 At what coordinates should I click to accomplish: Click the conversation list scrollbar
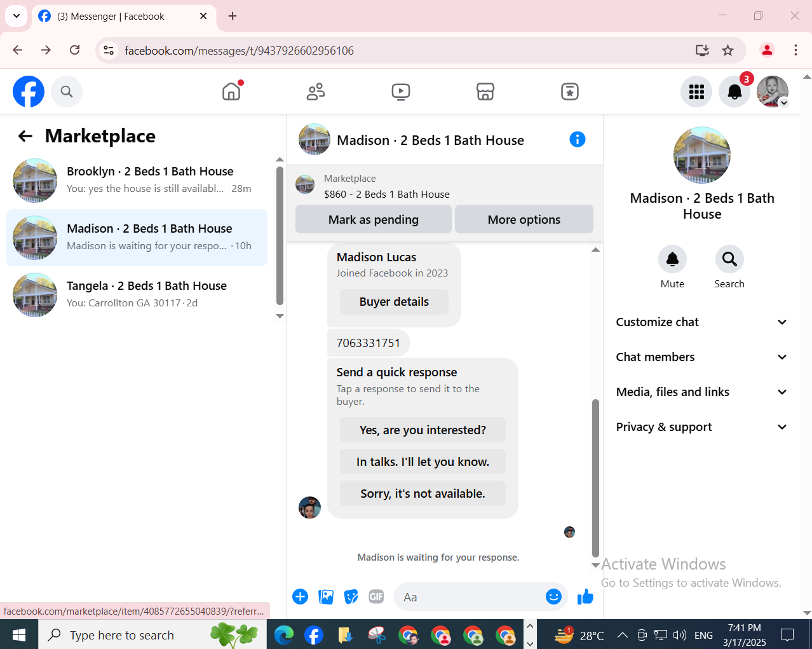280,236
